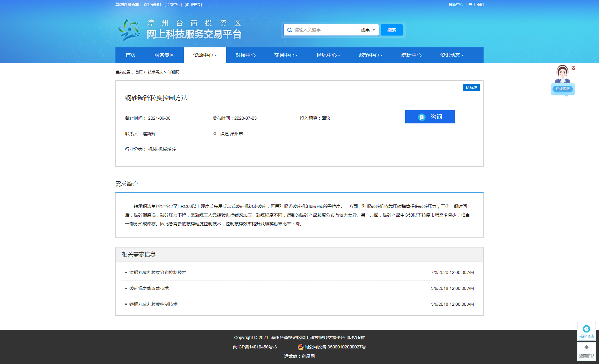Image resolution: width=599 pixels, height=364 pixels.
Task: Expand the 交易中心 menu
Action: (x=286, y=55)
